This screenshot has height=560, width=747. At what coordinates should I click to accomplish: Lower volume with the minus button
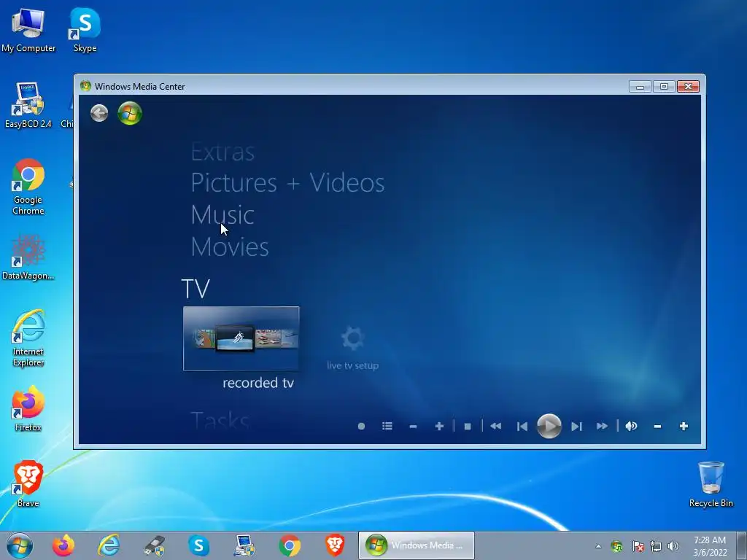pyautogui.click(x=657, y=426)
